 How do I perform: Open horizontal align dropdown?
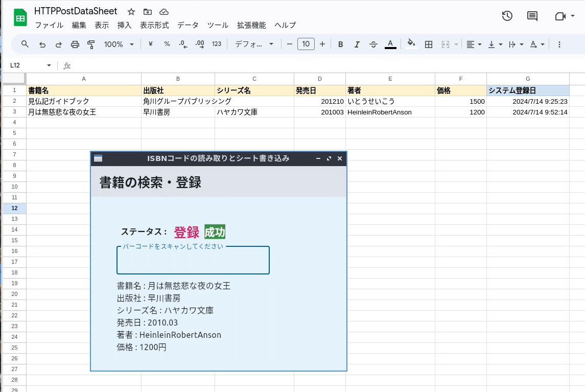pyautogui.click(x=474, y=44)
